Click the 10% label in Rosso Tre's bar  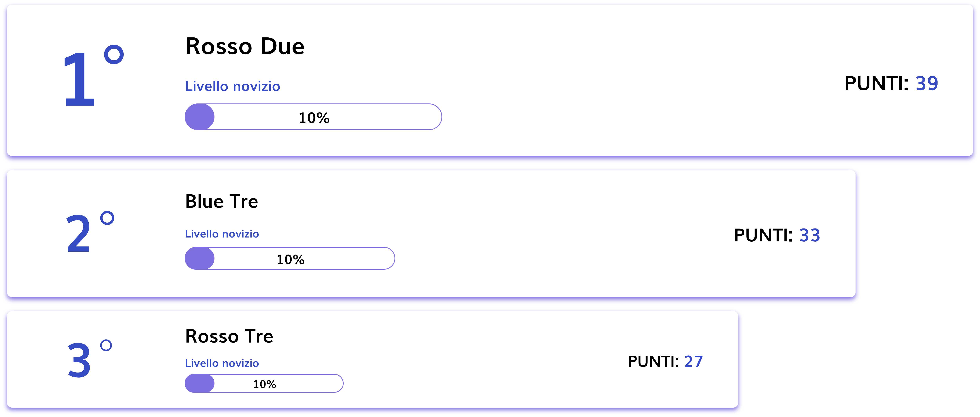(x=264, y=384)
